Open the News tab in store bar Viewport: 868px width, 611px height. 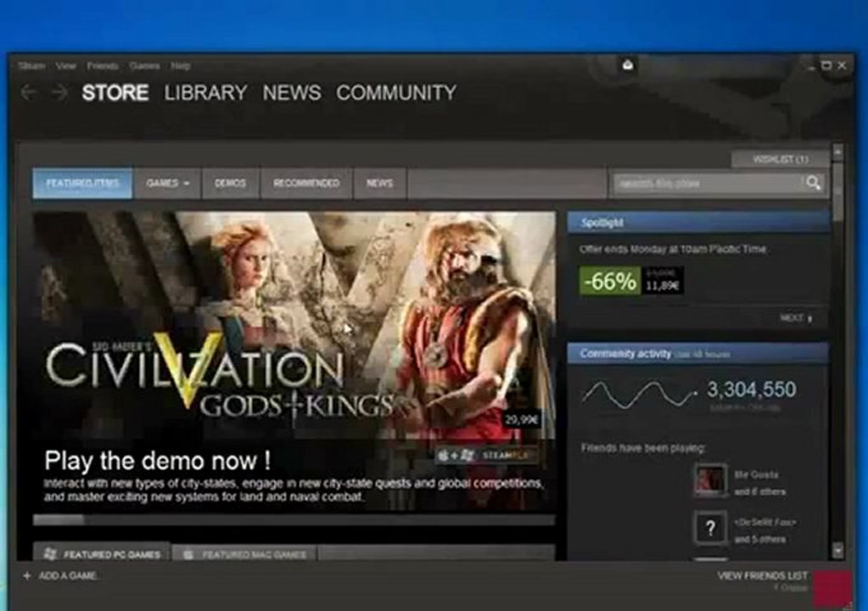coord(380,183)
